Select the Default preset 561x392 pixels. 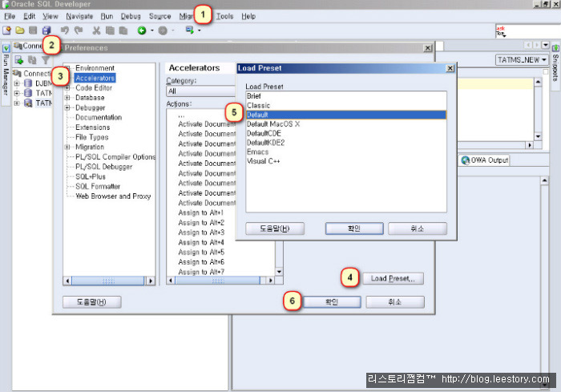click(x=346, y=115)
